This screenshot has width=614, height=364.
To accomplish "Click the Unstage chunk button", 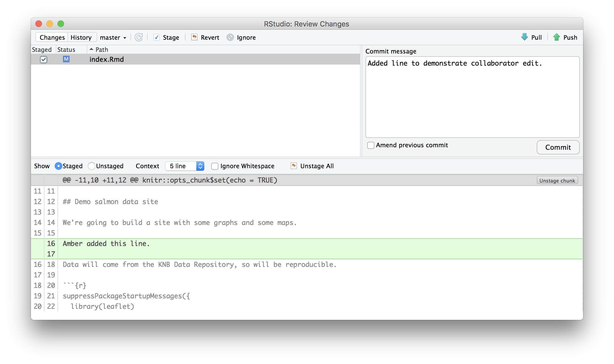I will (557, 181).
